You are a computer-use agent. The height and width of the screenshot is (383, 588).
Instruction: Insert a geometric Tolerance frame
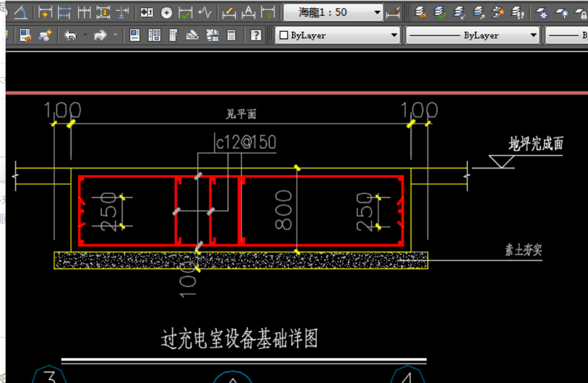(x=147, y=12)
